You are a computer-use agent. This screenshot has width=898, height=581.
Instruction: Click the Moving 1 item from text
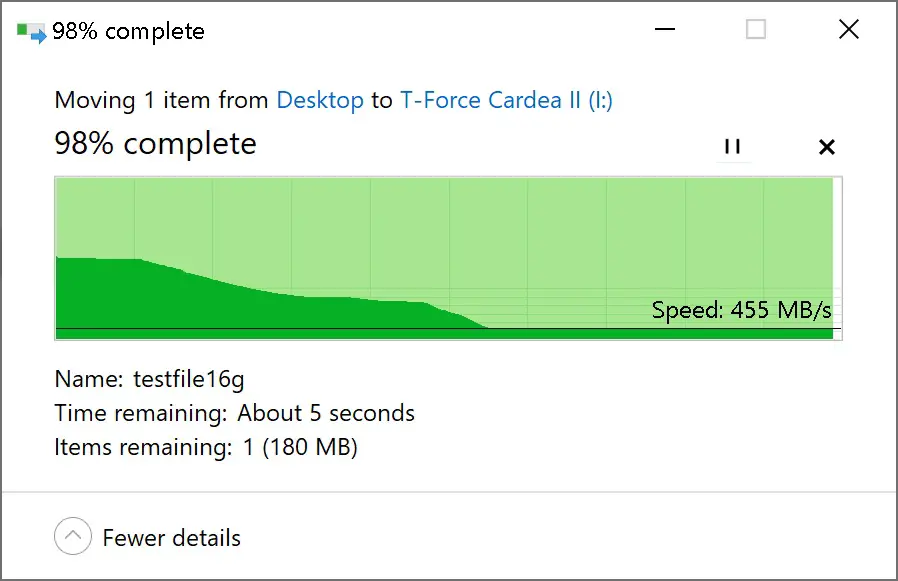pyautogui.click(x=162, y=100)
